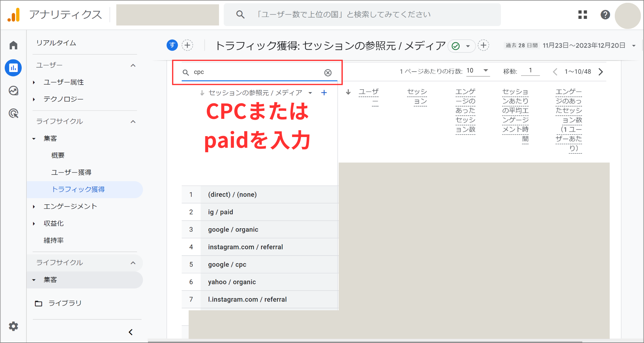This screenshot has height=343, width=644.
Task: Open リアルタイム report
Action: coord(56,43)
